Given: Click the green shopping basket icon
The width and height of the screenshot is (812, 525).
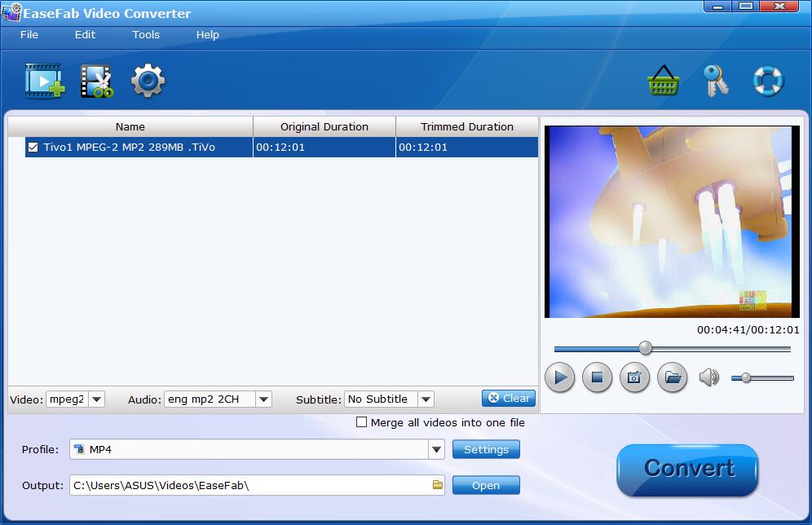Looking at the screenshot, I should (x=664, y=80).
